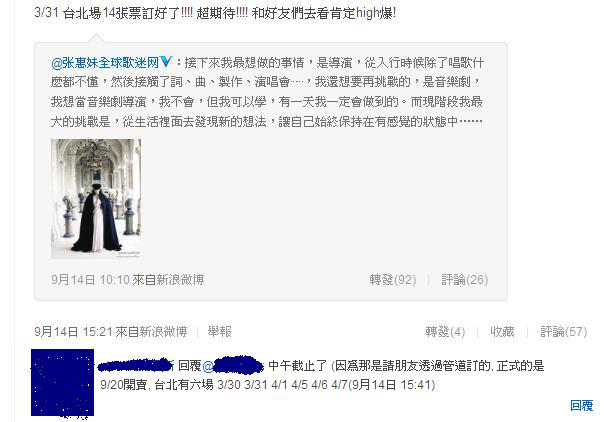Click the comment text mentioning 9/20開賣
Image resolution: width=604 pixels, height=422 pixels.
(x=322, y=375)
